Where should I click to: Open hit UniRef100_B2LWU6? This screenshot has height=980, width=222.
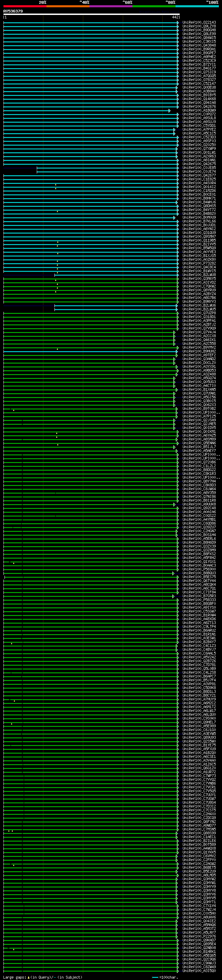click(x=199, y=306)
